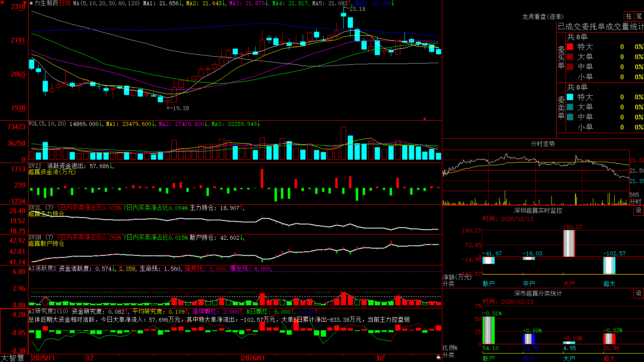Jump to month 02 on the time axis
The image size is (644, 362).
click(x=381, y=358)
